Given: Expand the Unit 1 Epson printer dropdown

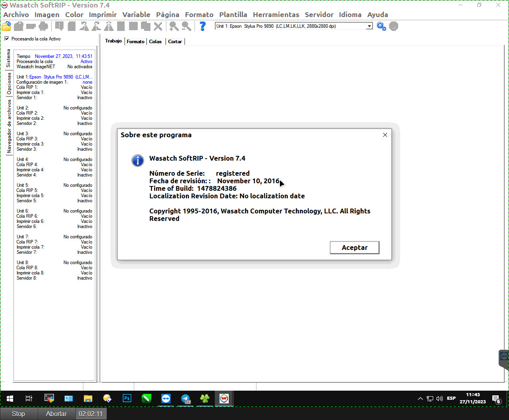Looking at the screenshot, I should 369,26.
